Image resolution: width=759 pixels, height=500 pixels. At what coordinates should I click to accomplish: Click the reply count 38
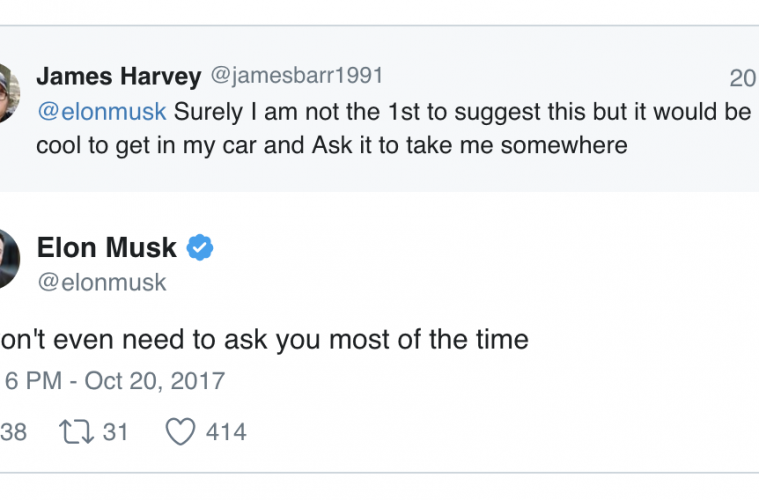click(x=13, y=432)
